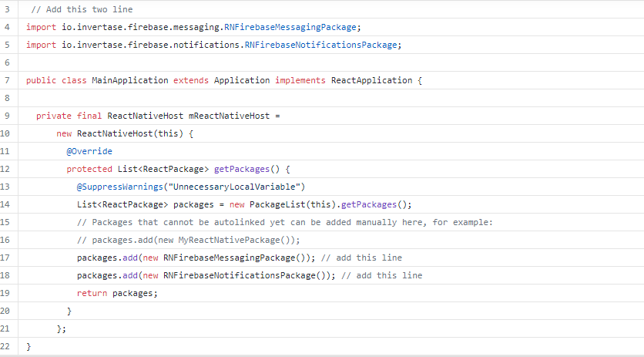This screenshot has height=357, width=644.
Task: Select line number 7 in gutter
Action: pos(7,80)
